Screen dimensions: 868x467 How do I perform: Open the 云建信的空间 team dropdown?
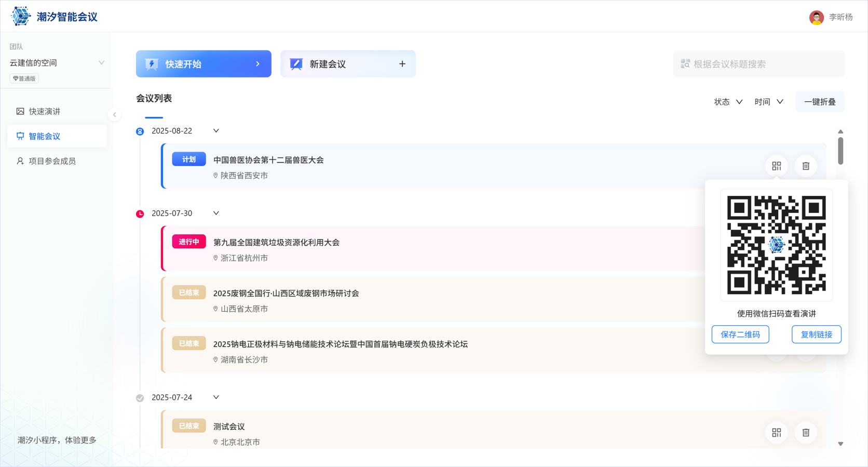(57, 63)
